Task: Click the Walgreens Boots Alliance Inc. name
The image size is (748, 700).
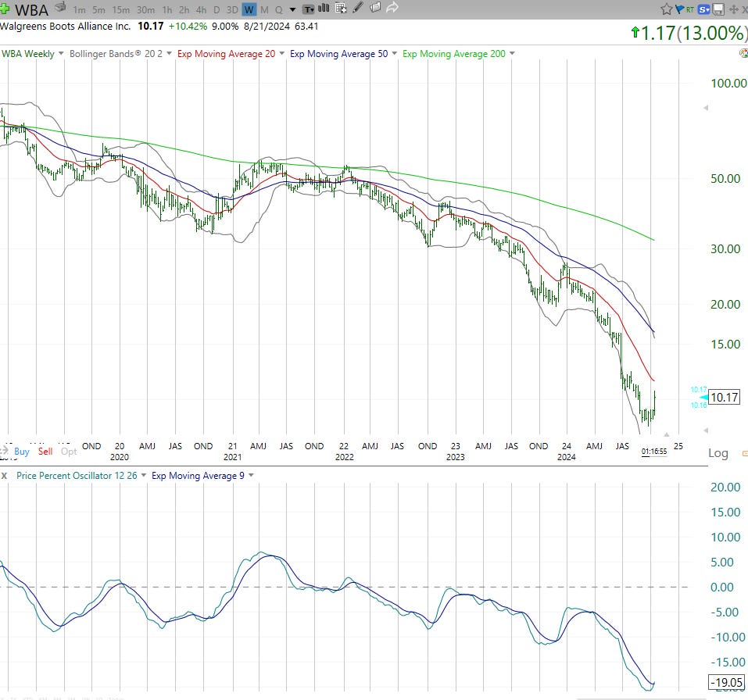Action: pos(66,27)
